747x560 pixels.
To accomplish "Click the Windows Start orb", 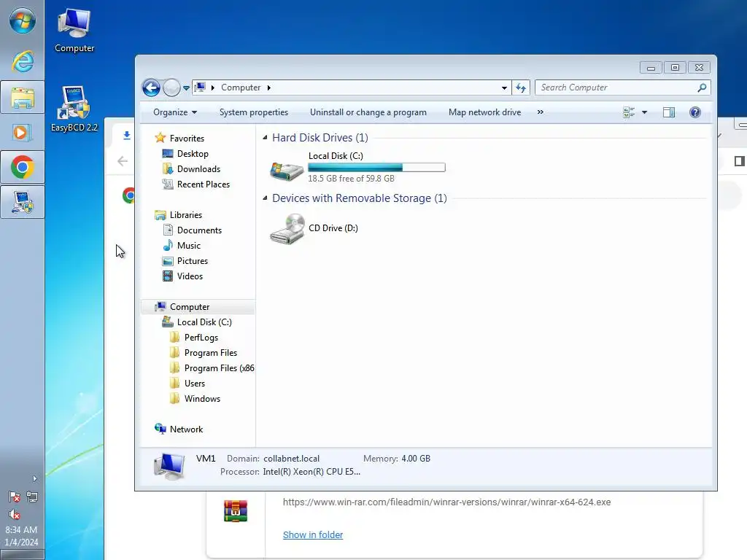I will [23, 21].
